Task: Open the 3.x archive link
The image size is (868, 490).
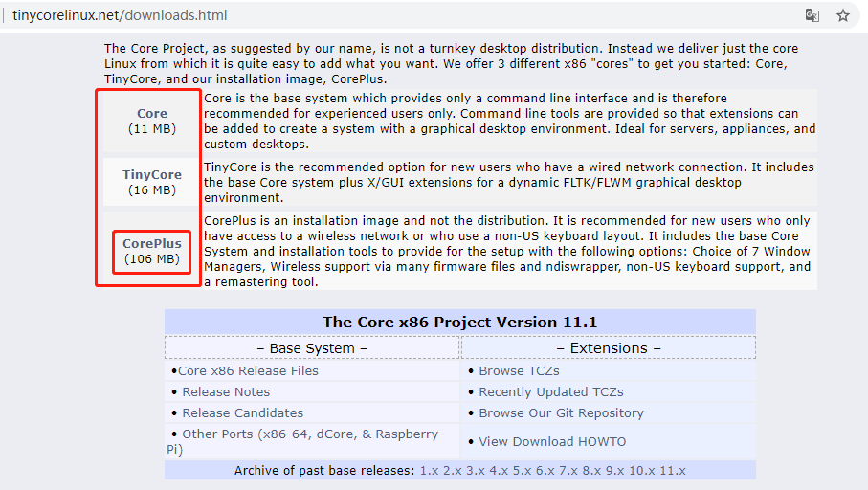Action: click(475, 471)
